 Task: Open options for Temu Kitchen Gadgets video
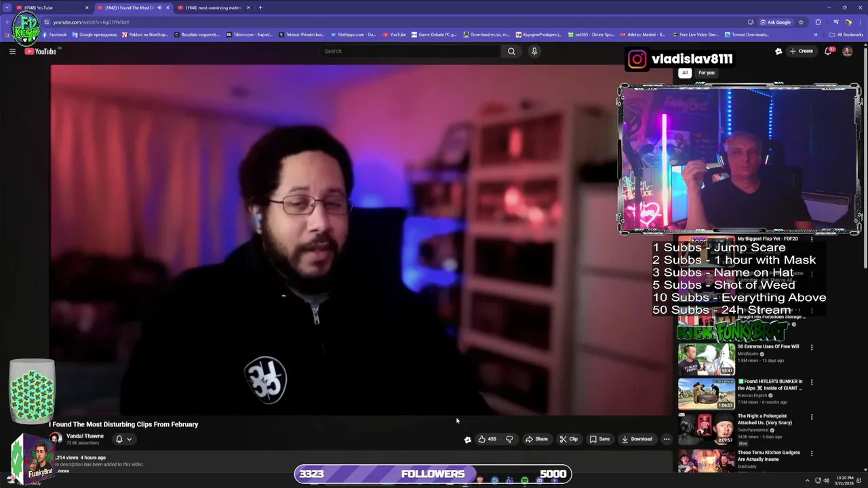812,453
